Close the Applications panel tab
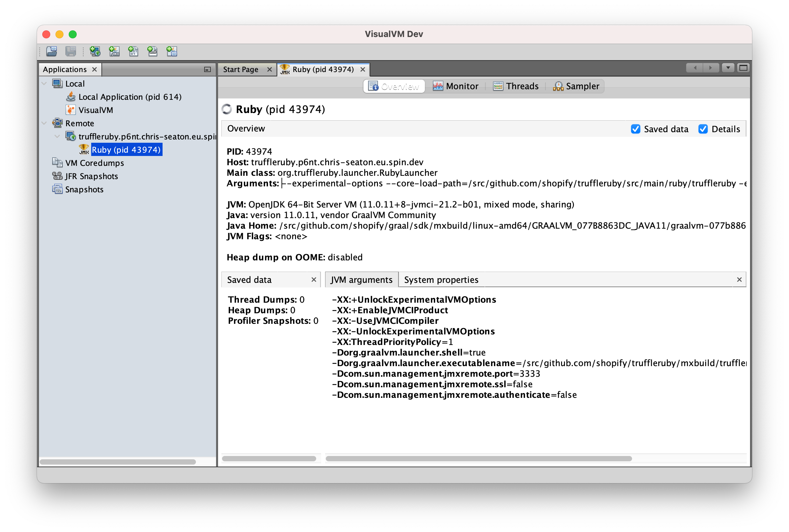Viewport: 789px width, 532px height. point(94,69)
